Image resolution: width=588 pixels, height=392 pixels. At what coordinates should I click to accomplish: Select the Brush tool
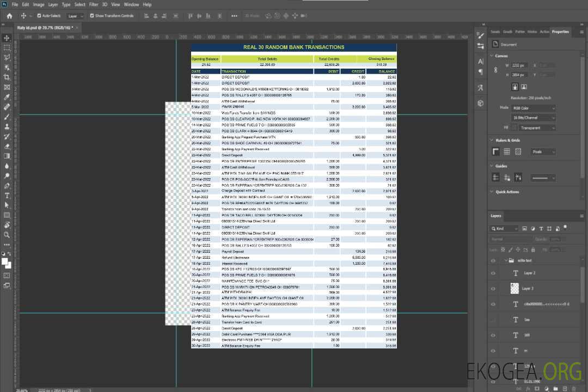click(7, 117)
